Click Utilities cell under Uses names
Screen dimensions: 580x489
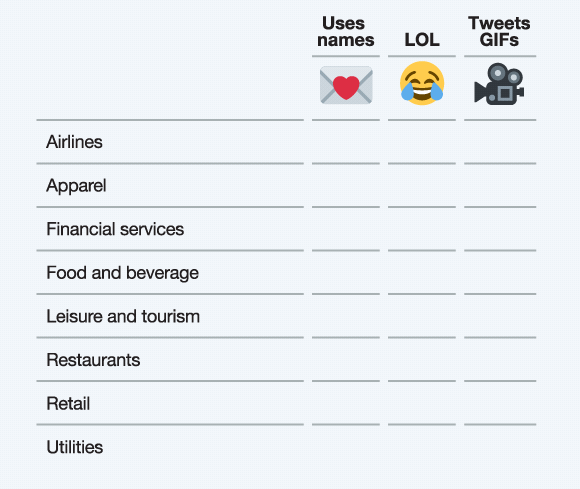click(346, 447)
